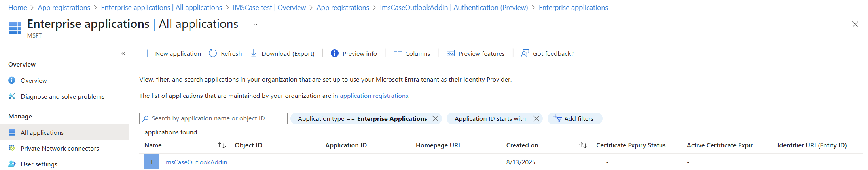868x170 pixels.
Task: Click the 8/13/2025 created date cell
Action: tap(521, 162)
